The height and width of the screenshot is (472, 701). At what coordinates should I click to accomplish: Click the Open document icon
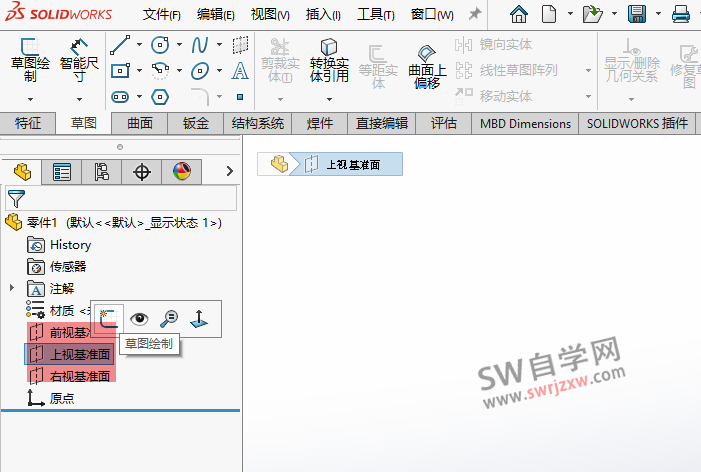(593, 14)
